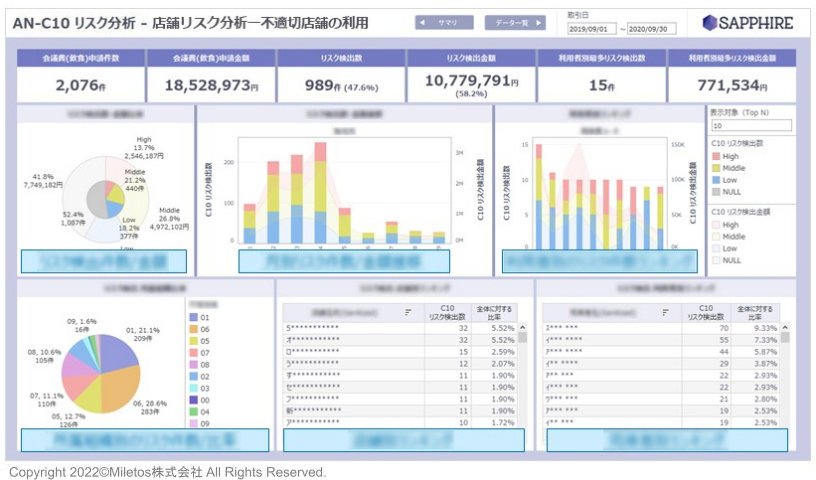
Task: Select the Middle risk count legend swatch
Action: coord(716,168)
